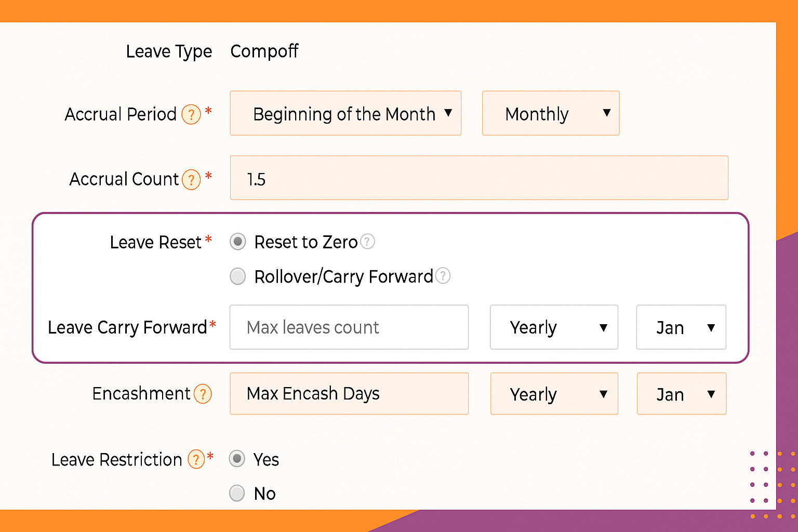Viewport: 798px width, 532px height.
Task: Open the Encashment Jan month dropdown
Action: tap(682, 394)
